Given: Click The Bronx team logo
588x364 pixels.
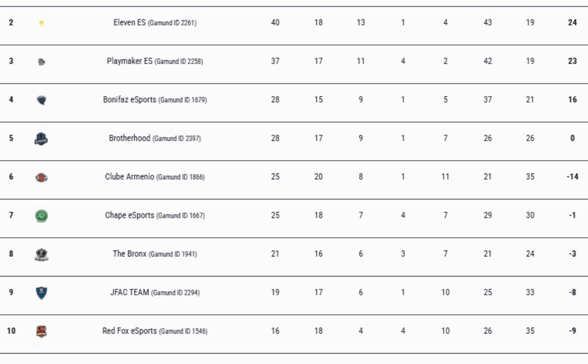Looking at the screenshot, I should 41,254.
